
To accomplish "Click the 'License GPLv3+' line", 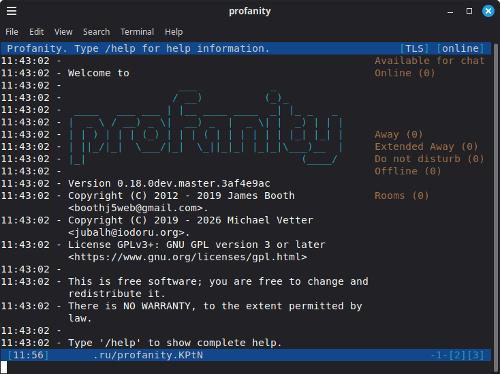I will click(197, 245).
